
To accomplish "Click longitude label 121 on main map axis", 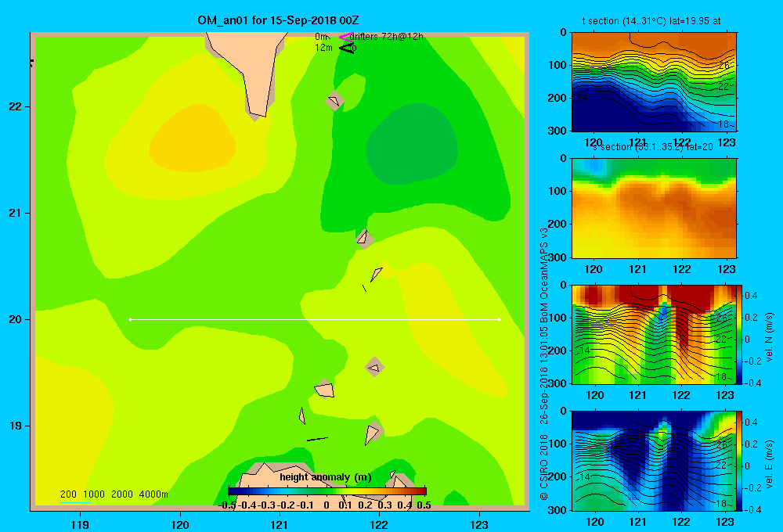I will pos(280,525).
